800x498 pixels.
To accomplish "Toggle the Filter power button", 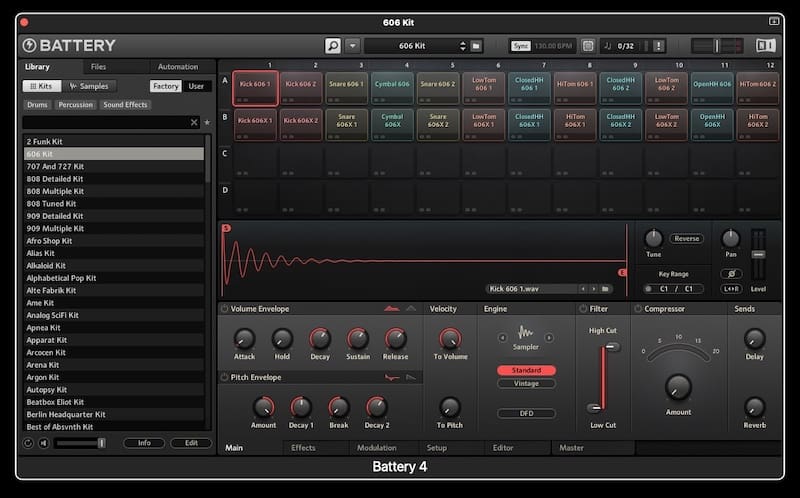I will click(x=583, y=309).
